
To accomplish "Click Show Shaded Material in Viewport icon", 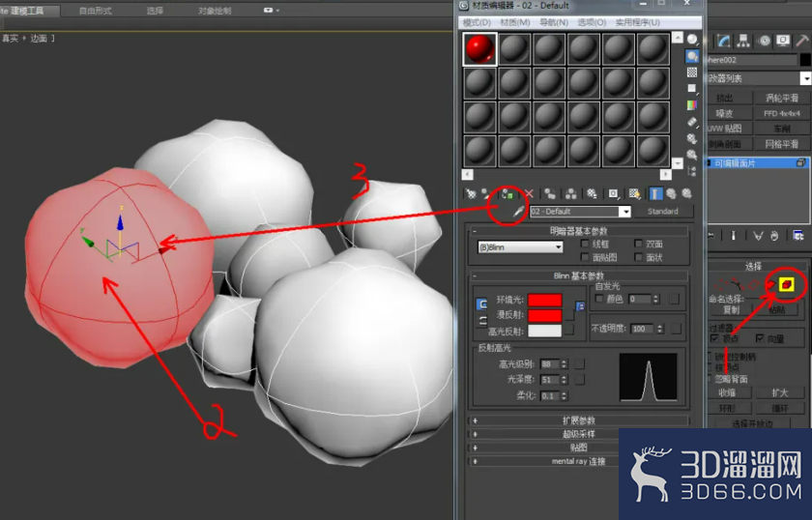I will (634, 193).
